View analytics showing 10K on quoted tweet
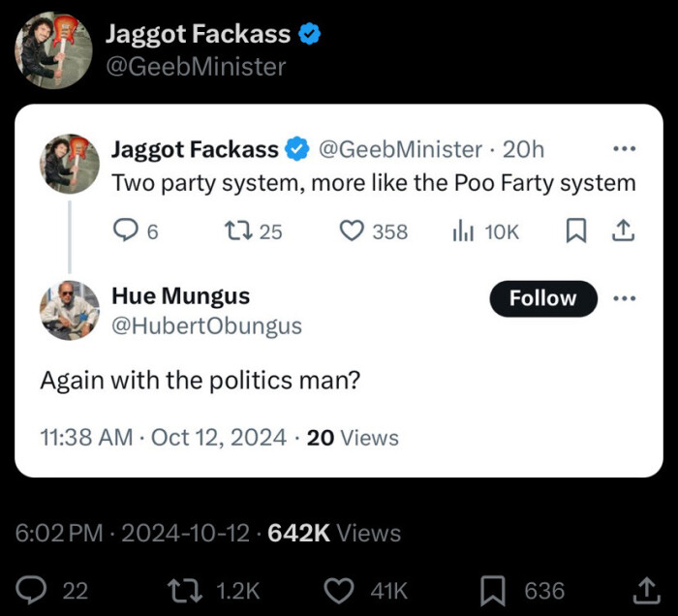 (461, 231)
